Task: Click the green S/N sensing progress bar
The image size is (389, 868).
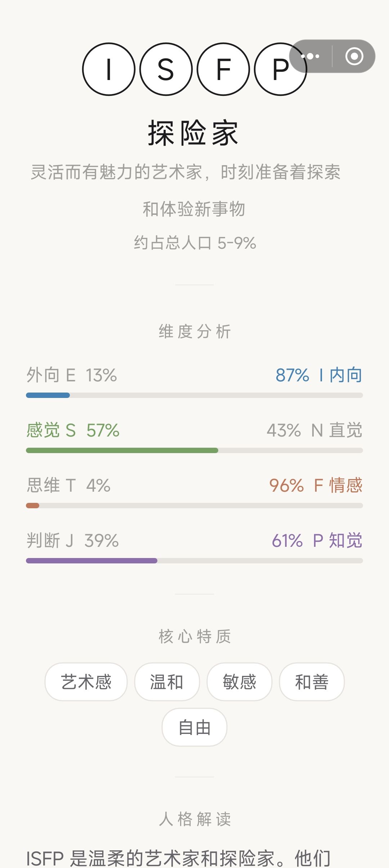Action: (194, 451)
